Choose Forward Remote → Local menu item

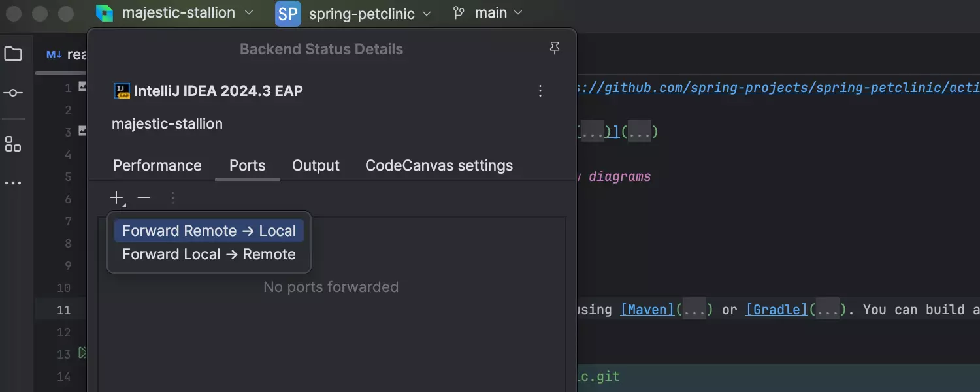click(x=209, y=231)
